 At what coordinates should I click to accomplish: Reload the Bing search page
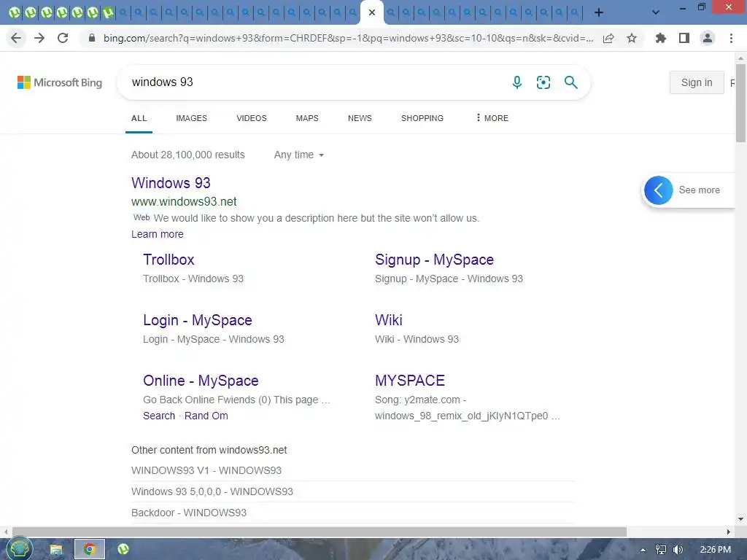pos(63,38)
